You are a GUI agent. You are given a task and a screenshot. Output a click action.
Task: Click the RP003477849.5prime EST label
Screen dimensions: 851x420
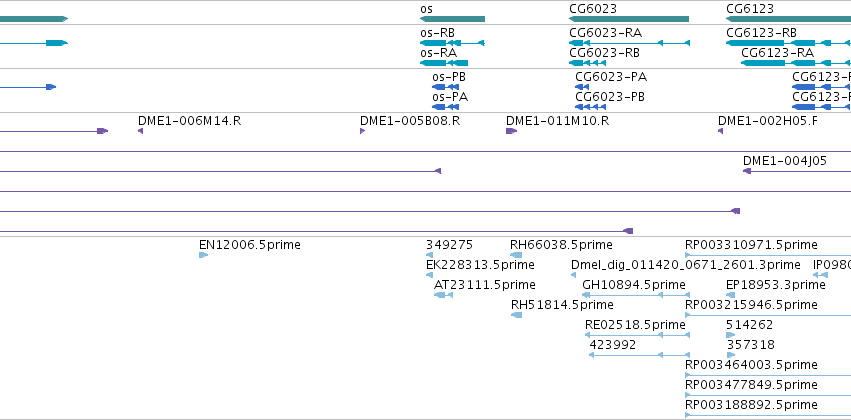click(x=751, y=385)
